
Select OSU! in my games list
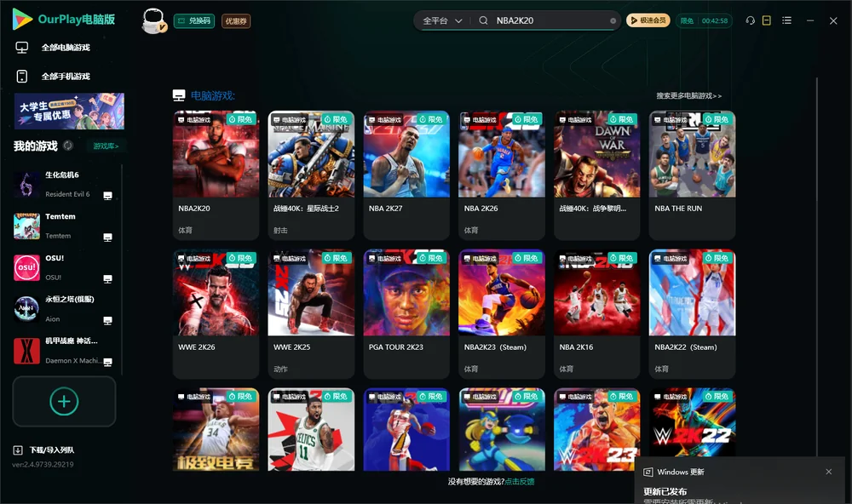coord(64,267)
